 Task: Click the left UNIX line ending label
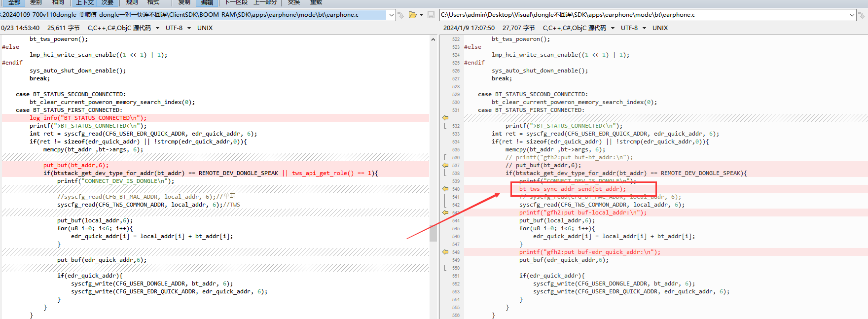click(x=205, y=28)
